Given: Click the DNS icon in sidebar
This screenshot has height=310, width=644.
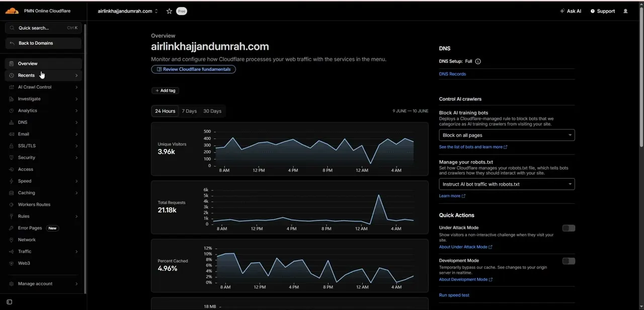Looking at the screenshot, I should click(x=12, y=122).
